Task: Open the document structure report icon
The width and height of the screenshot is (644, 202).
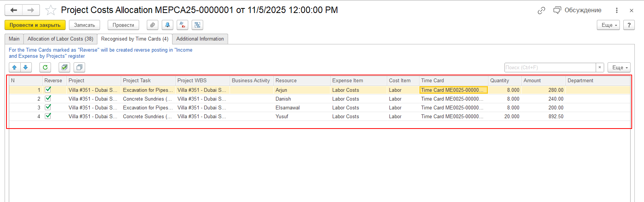Action: click(x=197, y=25)
